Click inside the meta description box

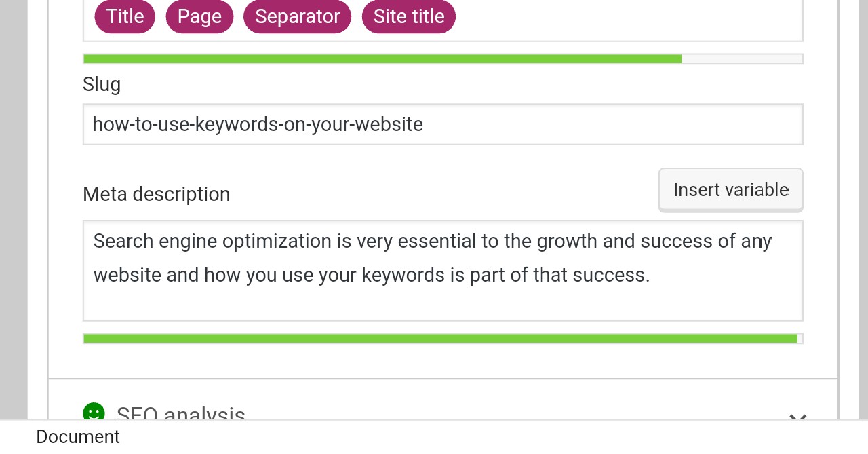click(442, 270)
